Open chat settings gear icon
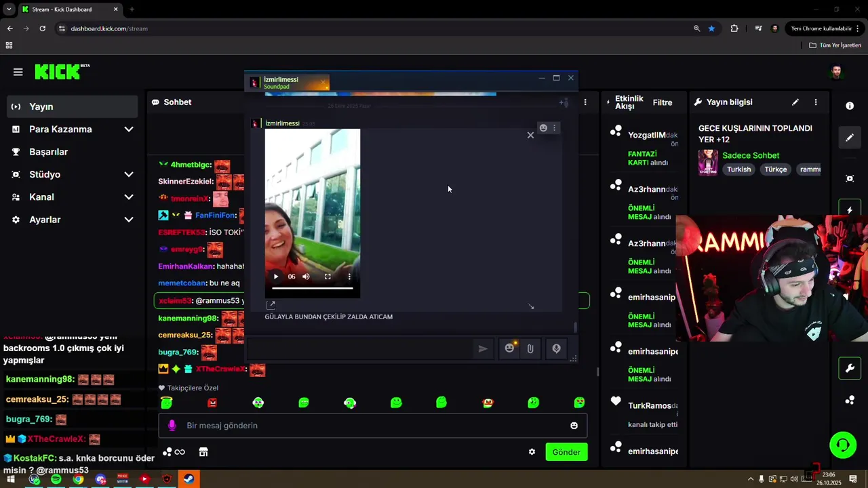The image size is (868, 488). (x=532, y=452)
